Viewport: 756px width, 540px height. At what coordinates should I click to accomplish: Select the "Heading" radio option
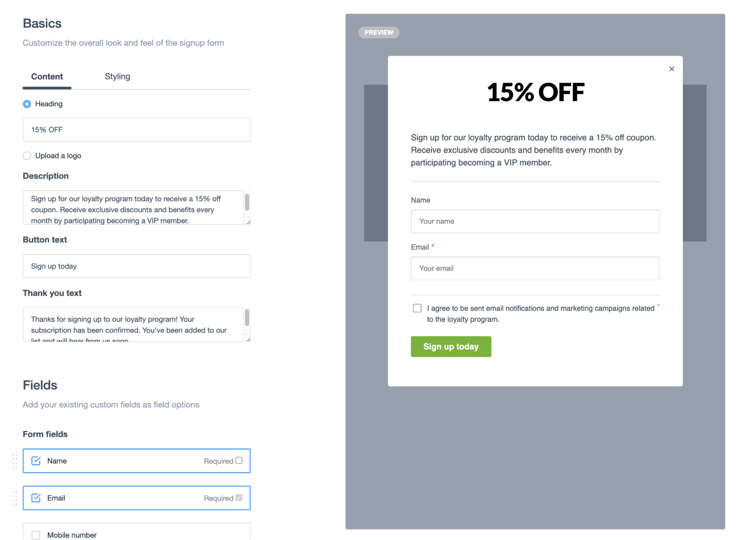coord(27,104)
